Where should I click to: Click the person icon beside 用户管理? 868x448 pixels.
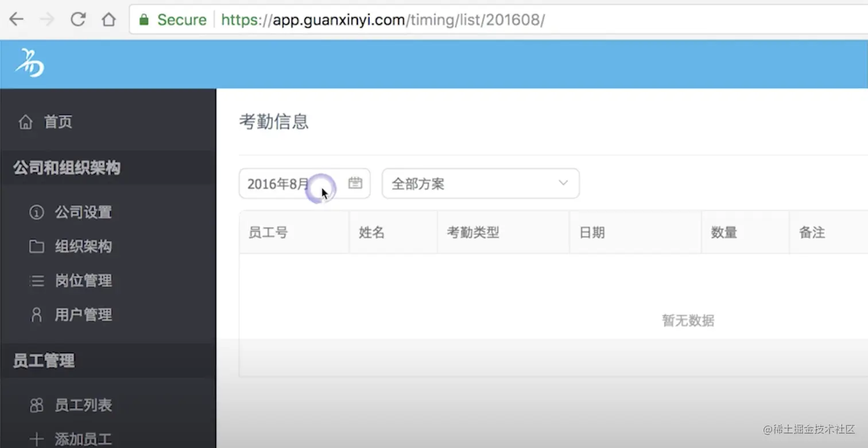pos(36,315)
